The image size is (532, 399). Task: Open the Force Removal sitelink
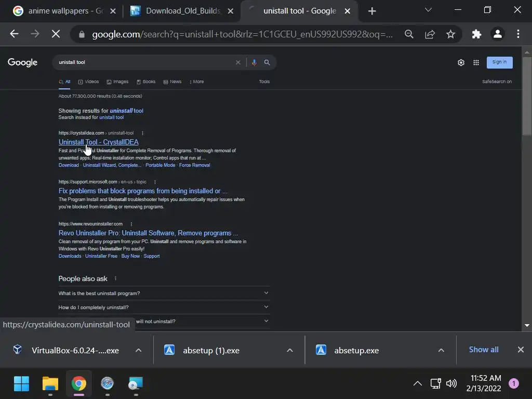tap(194, 165)
